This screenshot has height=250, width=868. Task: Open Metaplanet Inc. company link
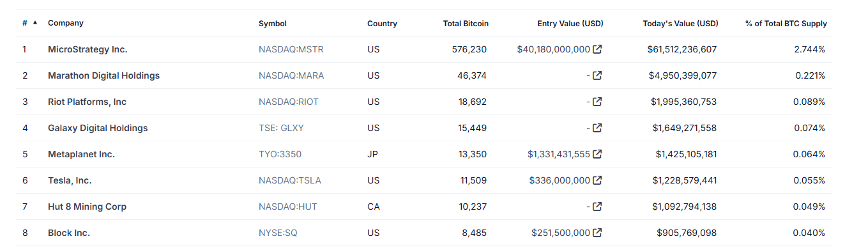point(81,154)
